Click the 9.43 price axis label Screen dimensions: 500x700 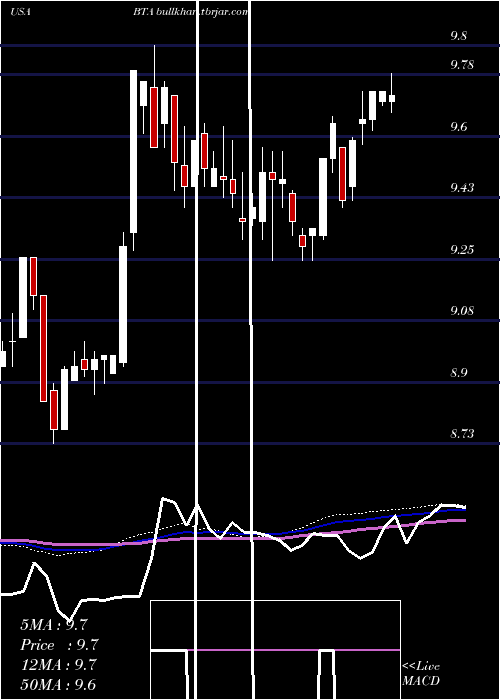[462, 188]
